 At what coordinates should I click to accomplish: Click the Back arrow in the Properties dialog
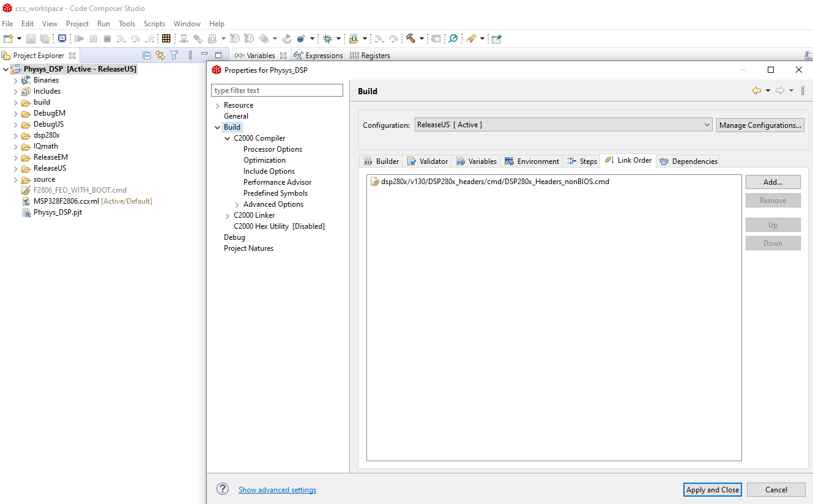tap(757, 91)
